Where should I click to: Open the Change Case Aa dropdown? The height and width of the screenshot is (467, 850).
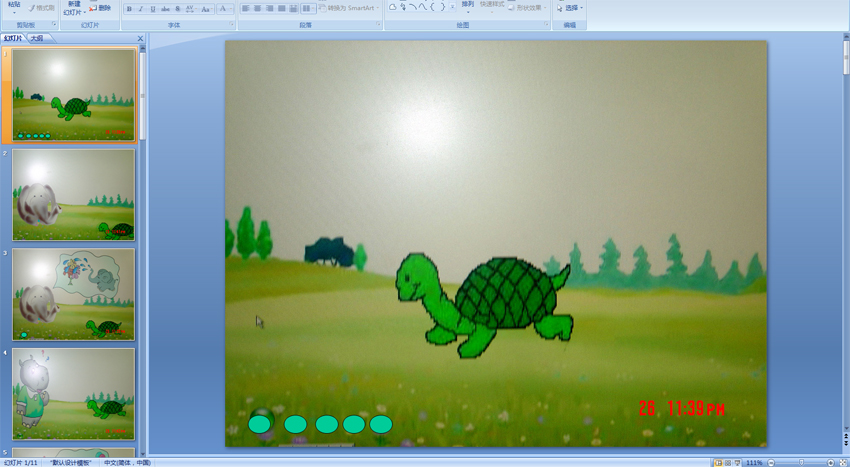(x=206, y=9)
